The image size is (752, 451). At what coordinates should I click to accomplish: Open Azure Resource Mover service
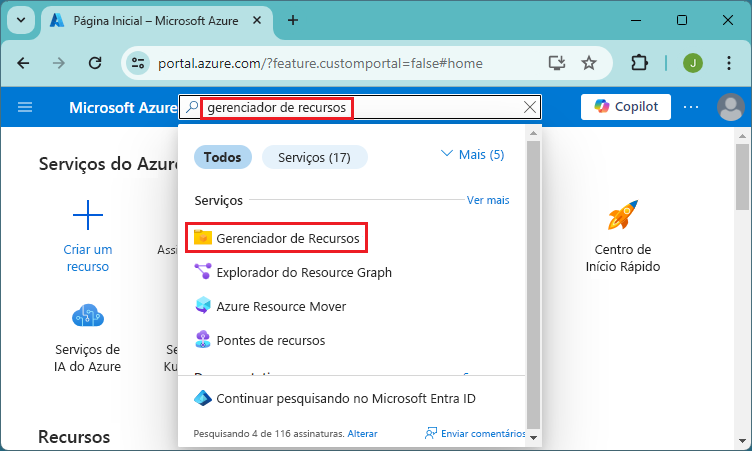click(281, 306)
